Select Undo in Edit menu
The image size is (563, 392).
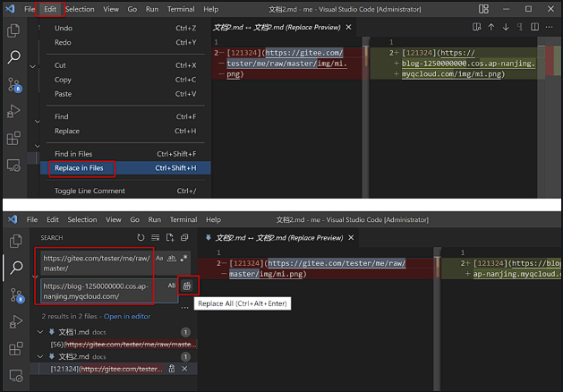coord(125,28)
